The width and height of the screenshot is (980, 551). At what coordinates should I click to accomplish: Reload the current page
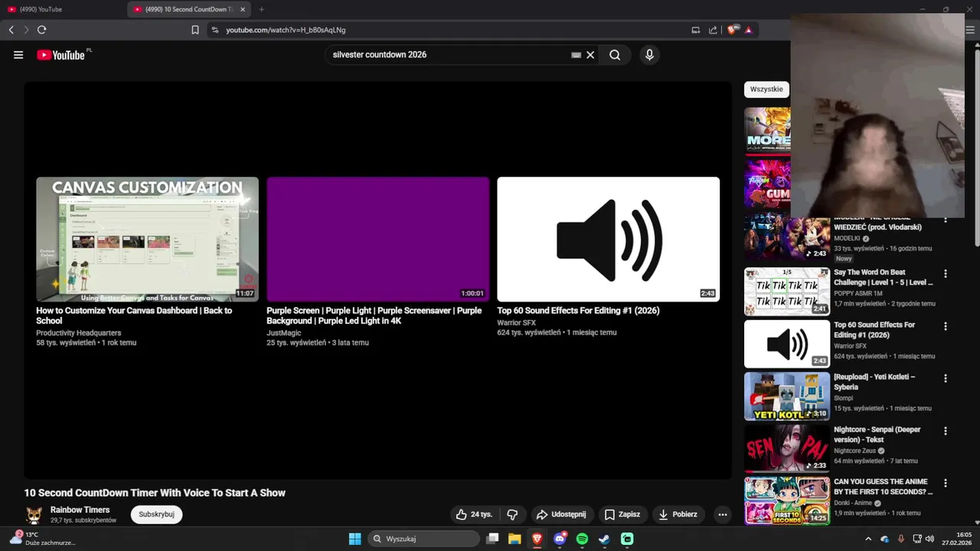41,30
